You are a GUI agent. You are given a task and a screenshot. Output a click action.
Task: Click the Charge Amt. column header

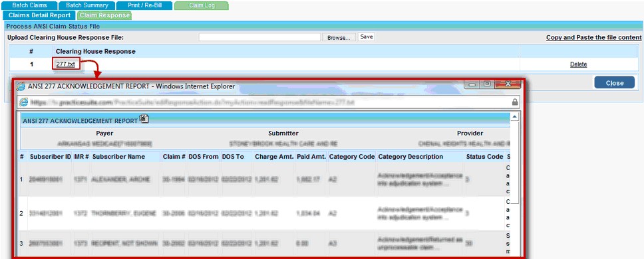coord(274,157)
